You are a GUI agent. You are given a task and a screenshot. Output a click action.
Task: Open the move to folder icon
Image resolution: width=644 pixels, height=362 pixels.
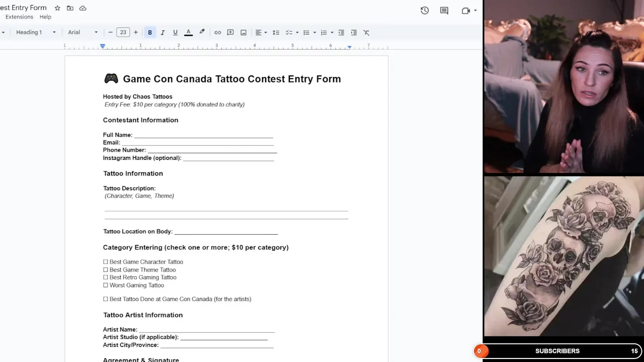70,8
